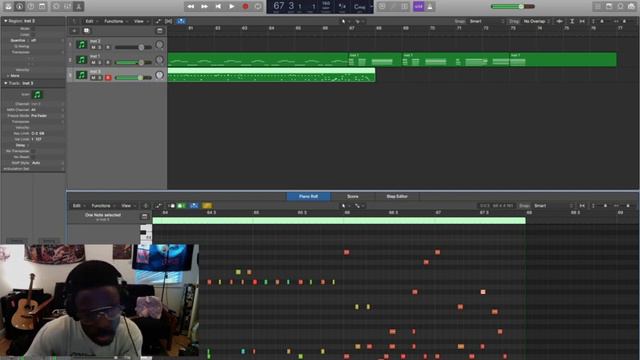Toggle the Inspector panel button
640x360 pixels.
[19, 6]
